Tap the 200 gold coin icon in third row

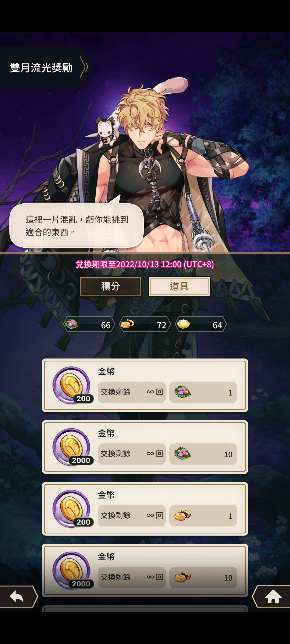[72, 509]
